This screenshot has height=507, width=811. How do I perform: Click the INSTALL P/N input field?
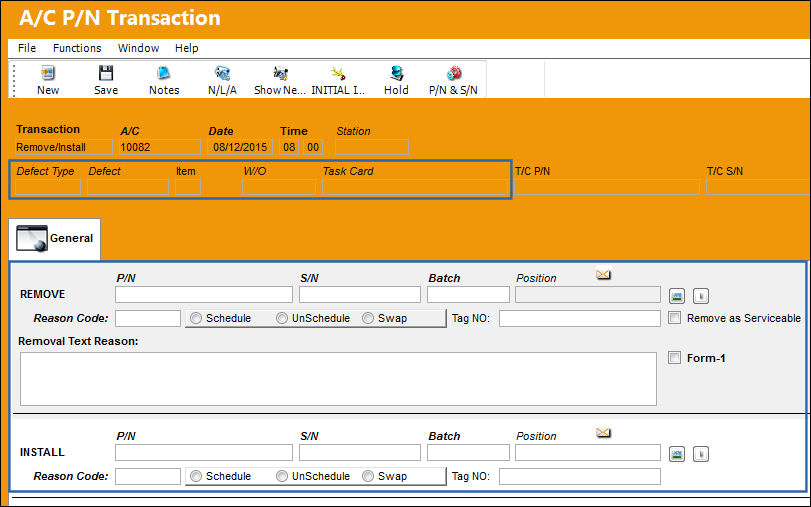point(204,453)
